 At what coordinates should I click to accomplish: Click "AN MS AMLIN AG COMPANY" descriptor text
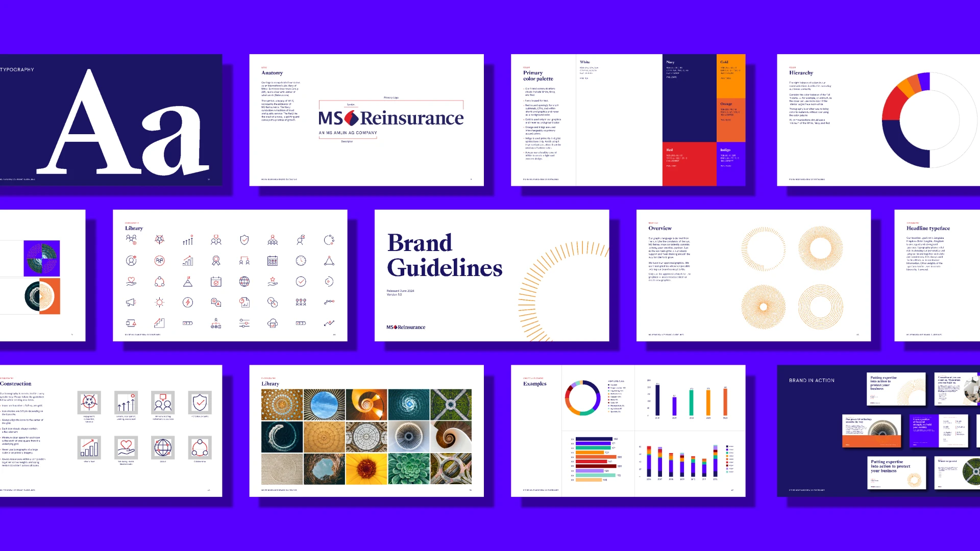348,133
